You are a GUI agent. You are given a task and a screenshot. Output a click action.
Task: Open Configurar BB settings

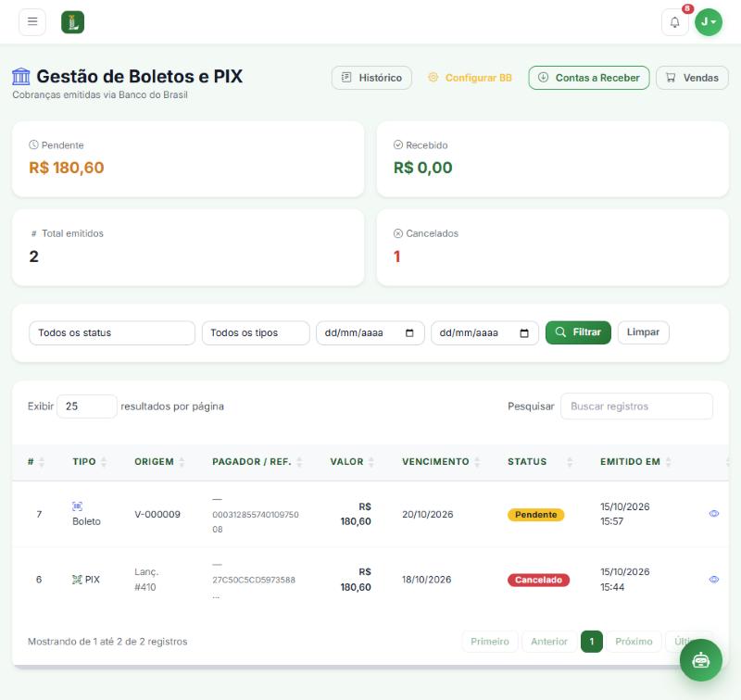click(x=470, y=78)
